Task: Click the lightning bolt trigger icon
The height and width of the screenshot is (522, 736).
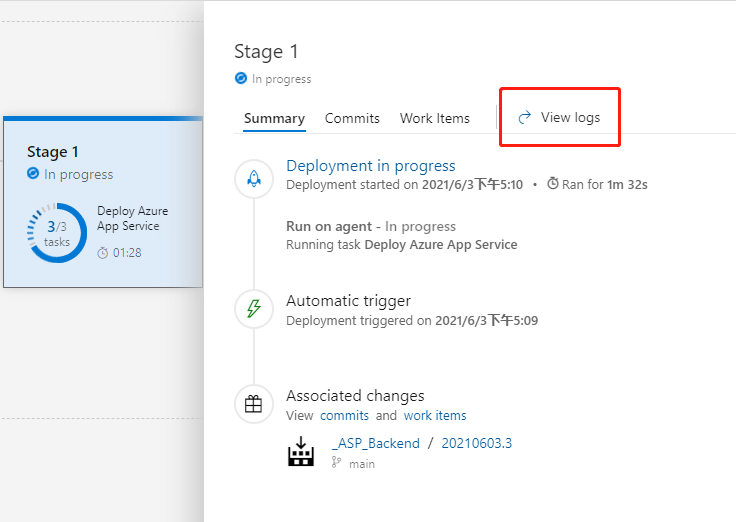Action: click(x=254, y=309)
